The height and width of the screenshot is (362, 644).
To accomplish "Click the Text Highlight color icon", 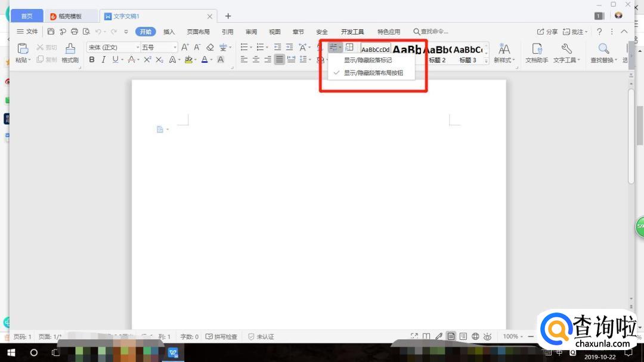I will (x=188, y=60).
